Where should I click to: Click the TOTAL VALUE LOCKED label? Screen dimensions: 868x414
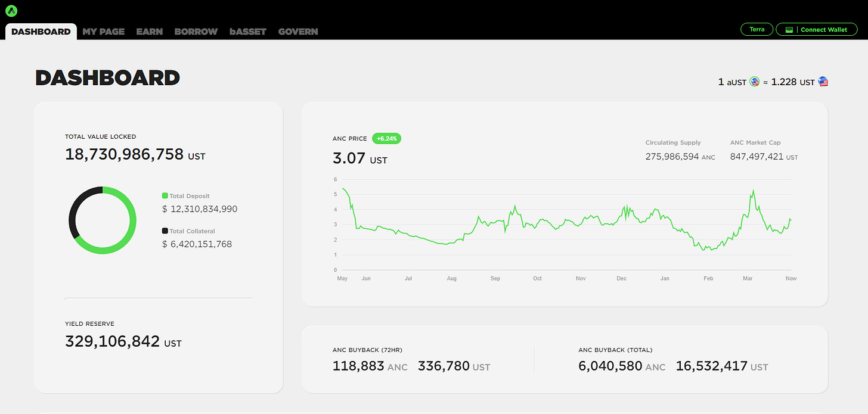click(x=101, y=137)
